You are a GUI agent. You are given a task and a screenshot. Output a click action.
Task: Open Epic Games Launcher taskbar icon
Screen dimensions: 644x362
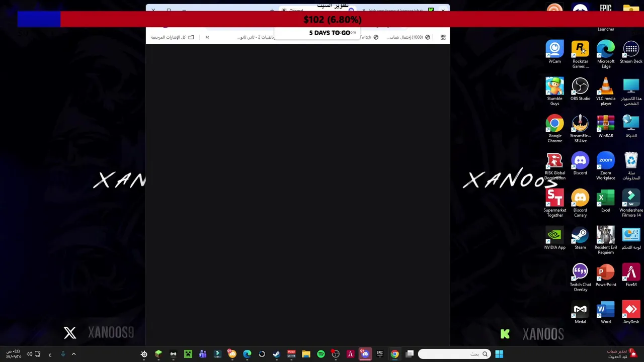point(380,354)
